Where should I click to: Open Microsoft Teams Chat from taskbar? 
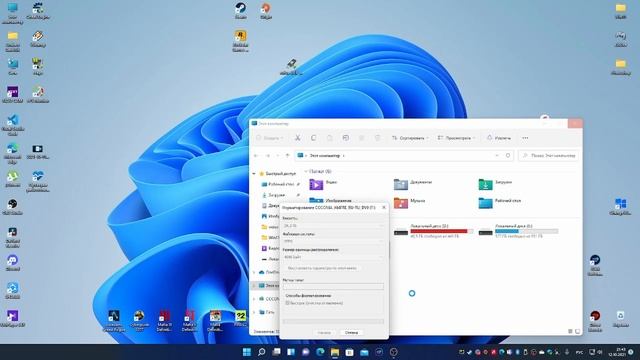(x=306, y=352)
